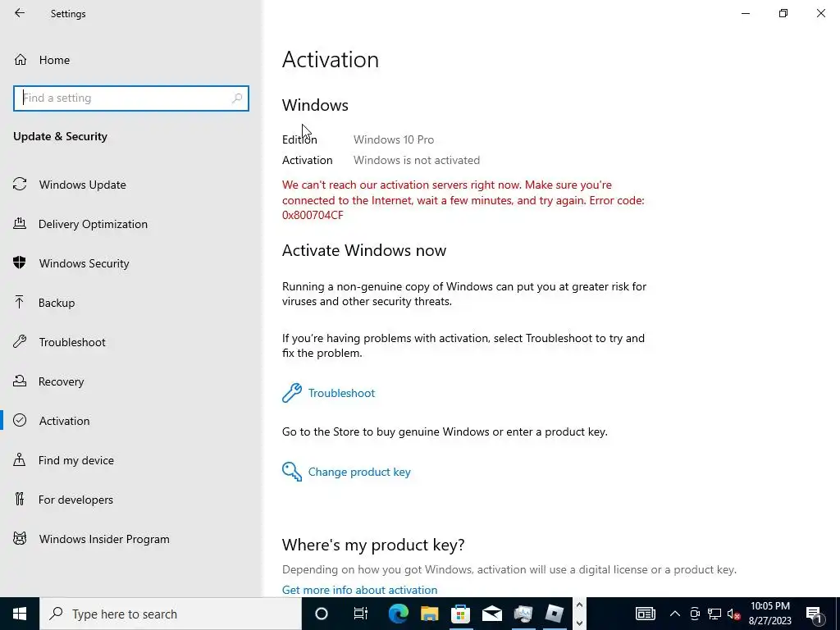Click the Activate Windows now heading
The height and width of the screenshot is (630, 840).
point(364,251)
